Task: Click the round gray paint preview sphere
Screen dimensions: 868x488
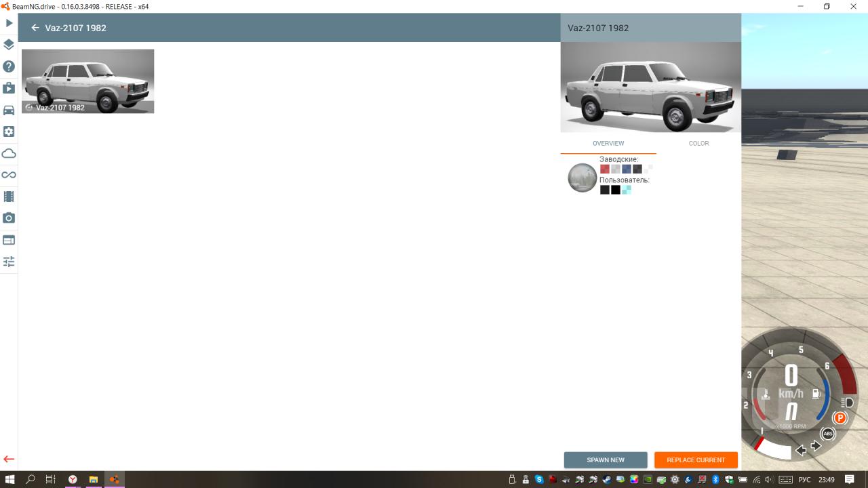Action: click(582, 178)
